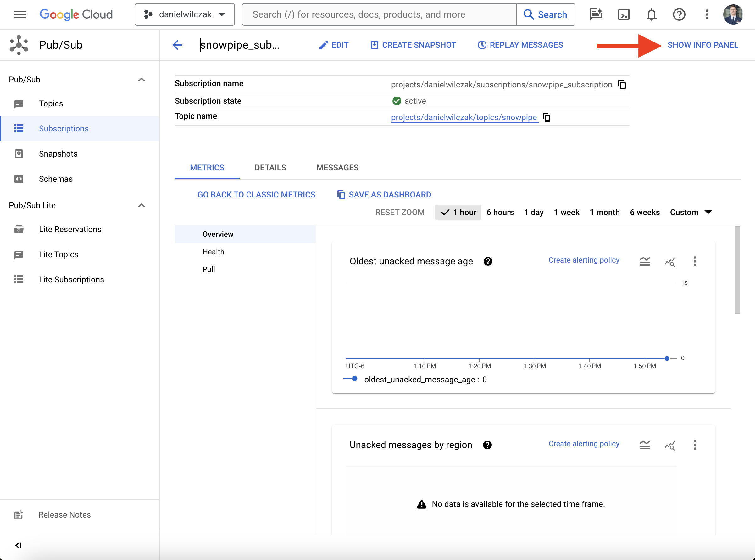Click SHOW INFO PANEL
This screenshot has height=560, width=755.
pyautogui.click(x=702, y=45)
